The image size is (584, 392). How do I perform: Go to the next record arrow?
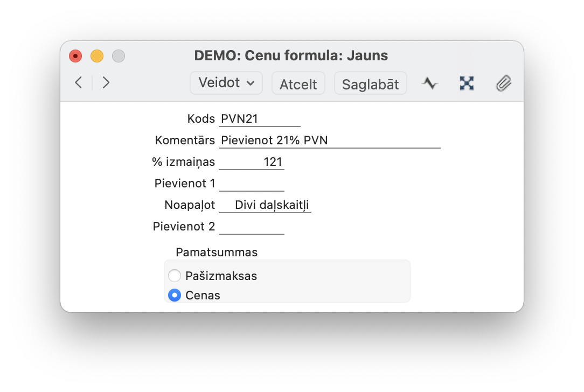106,82
